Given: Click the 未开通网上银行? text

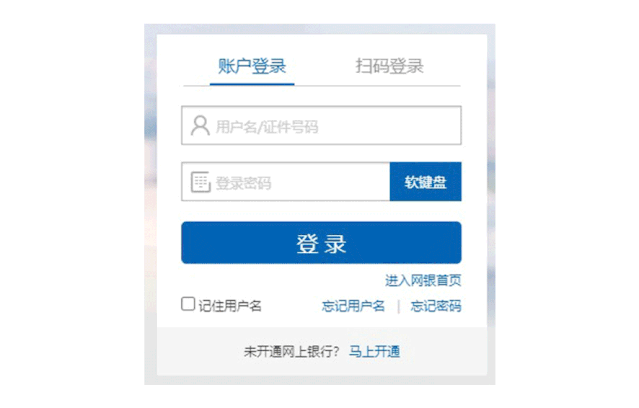Looking at the screenshot, I should coord(291,351).
